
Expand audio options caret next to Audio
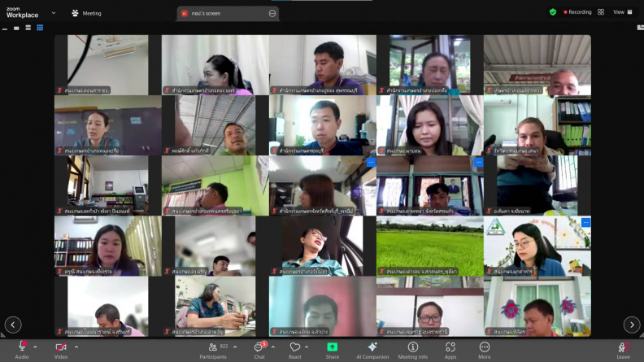(35, 347)
